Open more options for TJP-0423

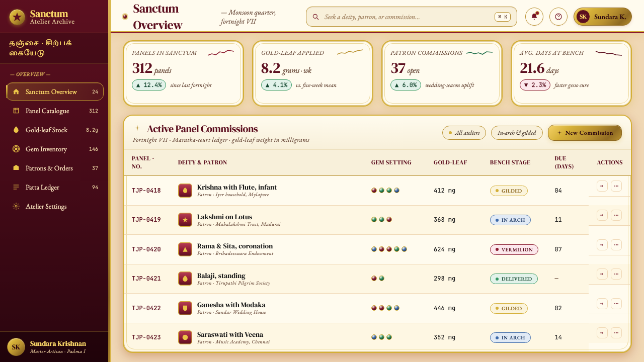click(x=616, y=333)
